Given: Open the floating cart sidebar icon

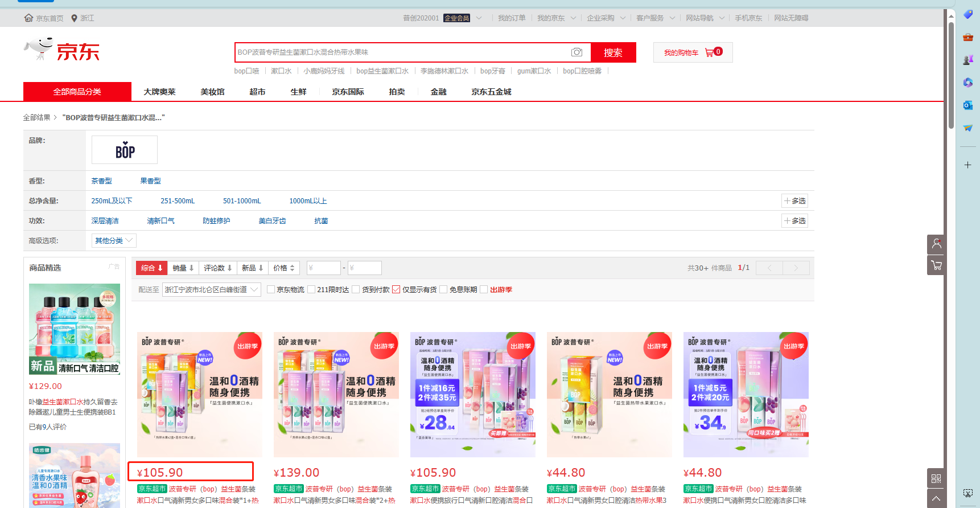Looking at the screenshot, I should 936,265.
